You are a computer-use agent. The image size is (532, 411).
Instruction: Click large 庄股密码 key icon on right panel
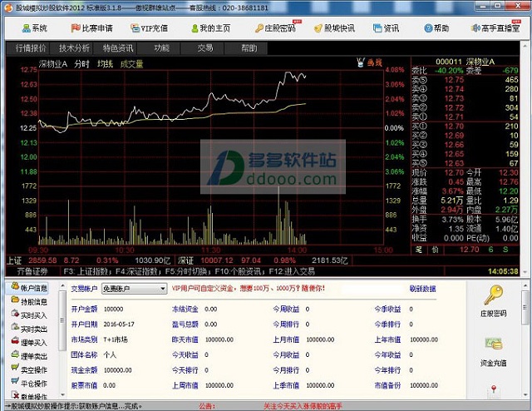493,295
